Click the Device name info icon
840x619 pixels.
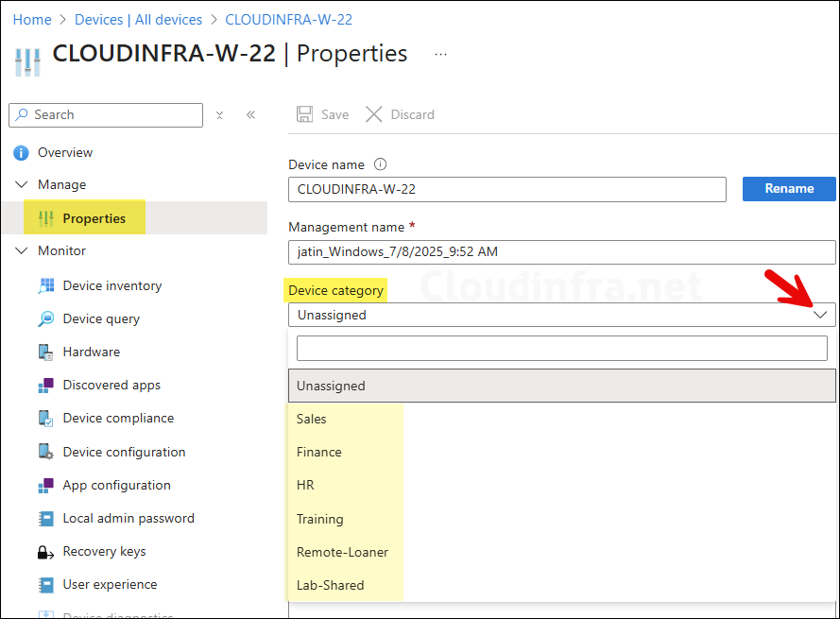[x=381, y=164]
